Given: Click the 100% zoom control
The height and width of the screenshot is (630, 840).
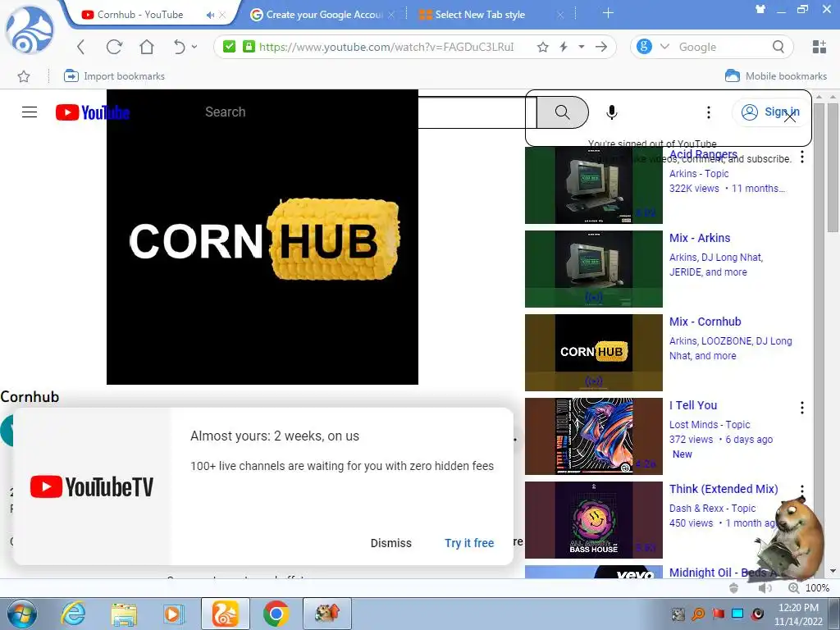Looking at the screenshot, I should click(809, 587).
